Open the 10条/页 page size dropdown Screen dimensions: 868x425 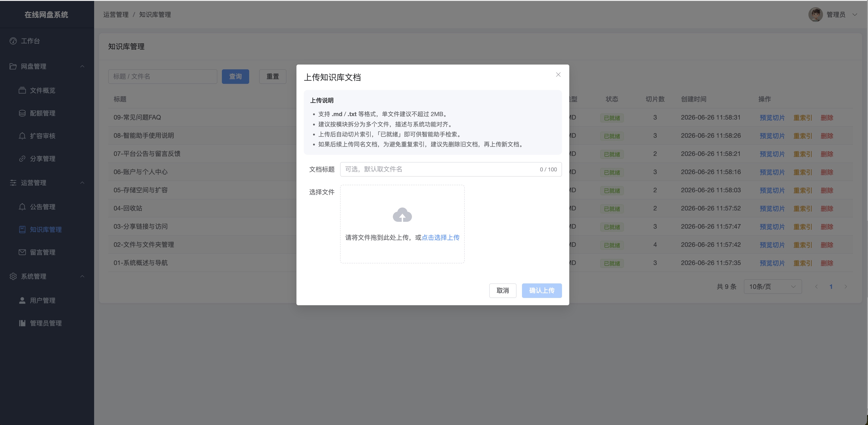[x=773, y=287]
